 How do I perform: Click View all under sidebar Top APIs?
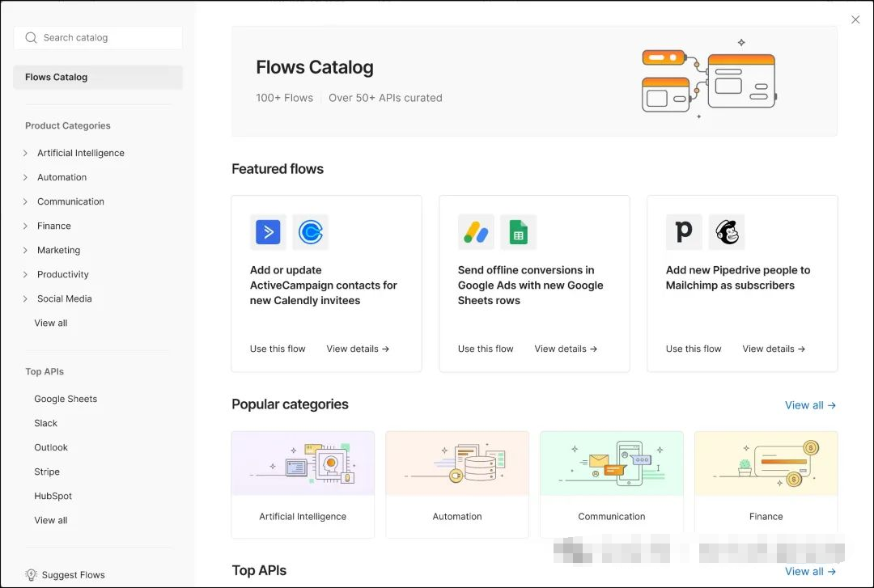[x=51, y=520]
